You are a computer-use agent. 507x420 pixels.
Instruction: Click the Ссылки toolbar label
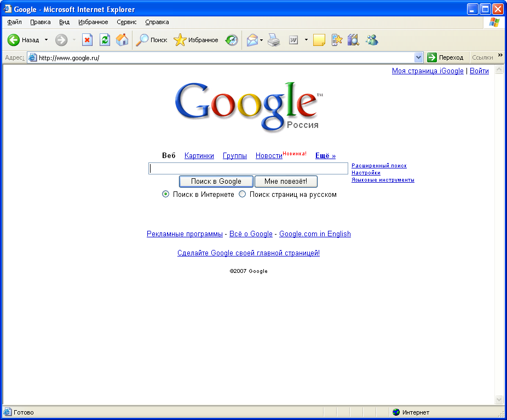[482, 57]
